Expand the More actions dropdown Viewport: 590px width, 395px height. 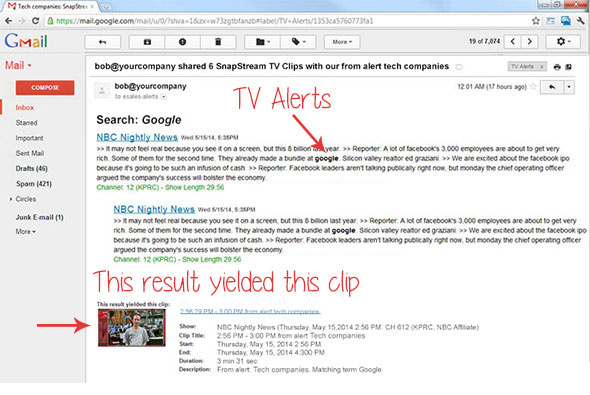pyautogui.click(x=342, y=42)
